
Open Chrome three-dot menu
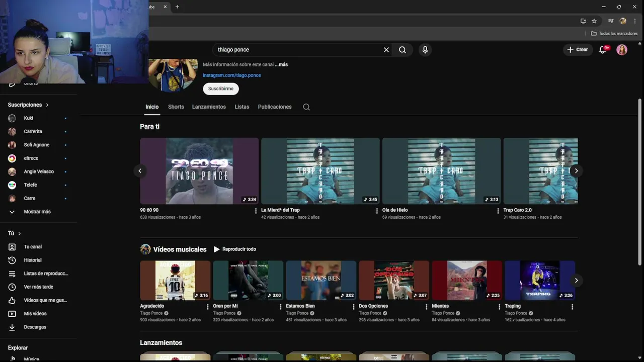(x=635, y=21)
